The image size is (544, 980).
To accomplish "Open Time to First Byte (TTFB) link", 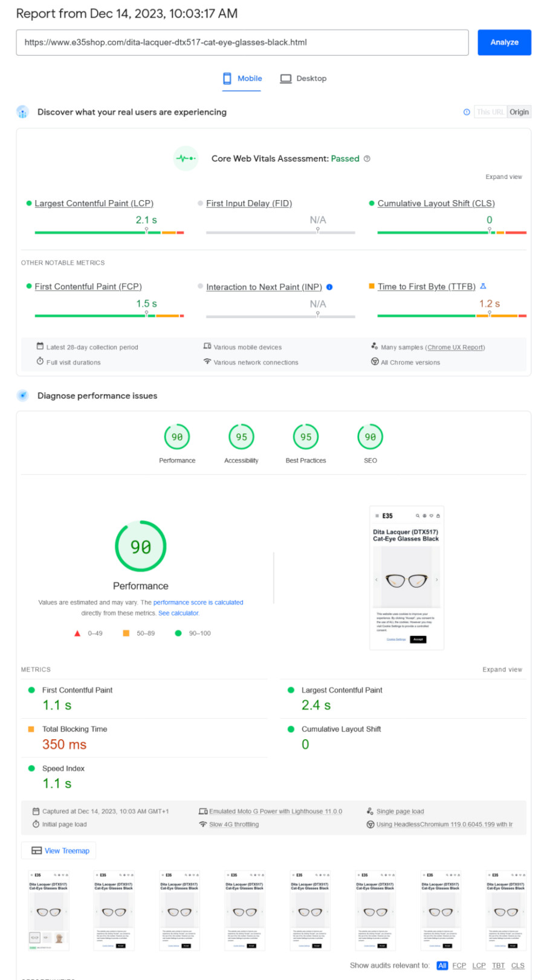I will point(427,287).
